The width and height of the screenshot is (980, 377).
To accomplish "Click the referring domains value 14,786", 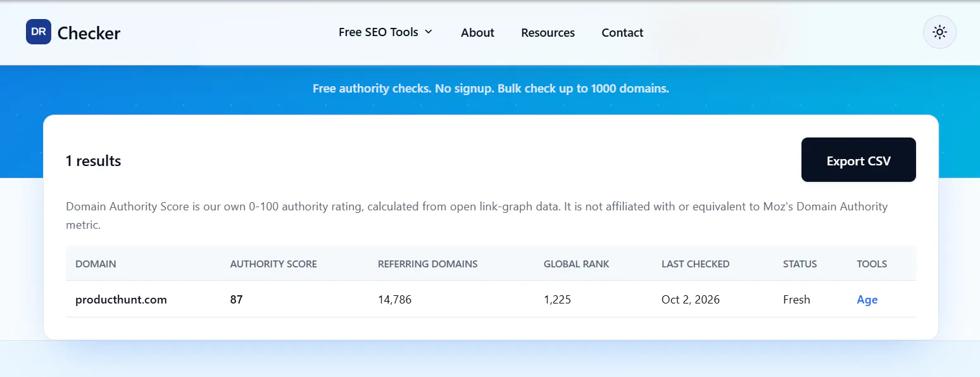I will click(394, 300).
